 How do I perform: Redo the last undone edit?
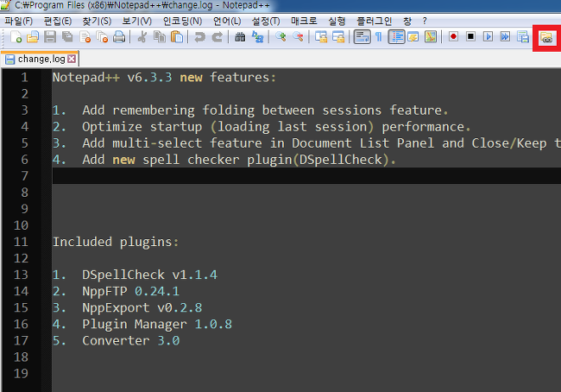point(217,37)
